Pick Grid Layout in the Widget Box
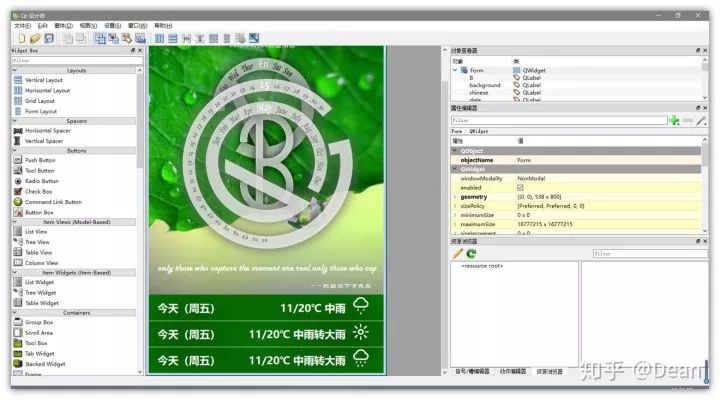 (x=39, y=101)
